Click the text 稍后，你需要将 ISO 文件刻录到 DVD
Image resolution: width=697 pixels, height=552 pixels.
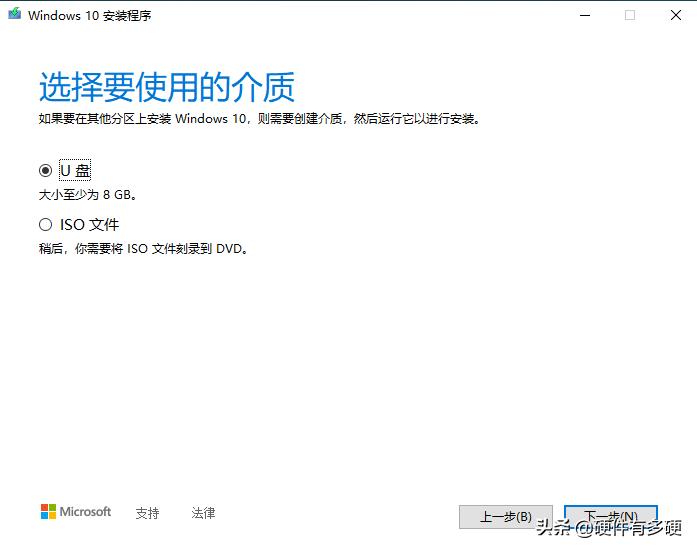click(x=143, y=248)
